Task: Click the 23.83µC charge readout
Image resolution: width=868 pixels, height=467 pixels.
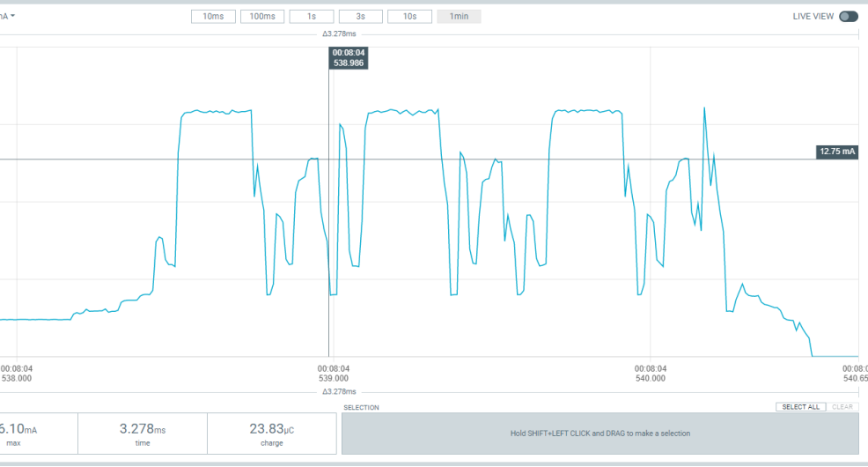Action: 272,434
